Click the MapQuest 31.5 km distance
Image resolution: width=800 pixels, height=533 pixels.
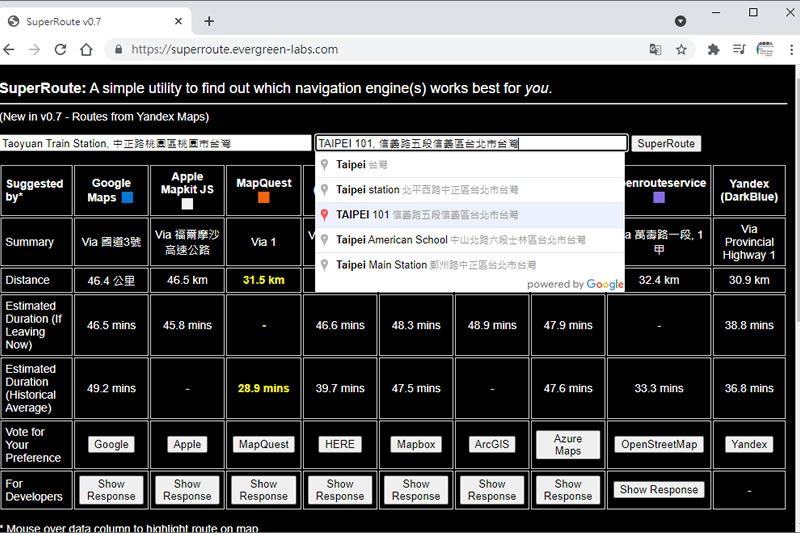[264, 280]
